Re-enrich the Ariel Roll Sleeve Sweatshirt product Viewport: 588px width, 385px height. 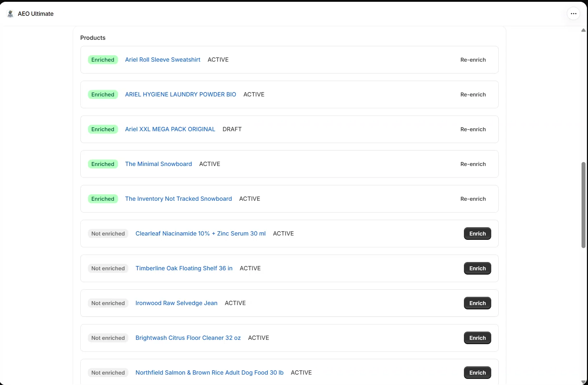[473, 60]
